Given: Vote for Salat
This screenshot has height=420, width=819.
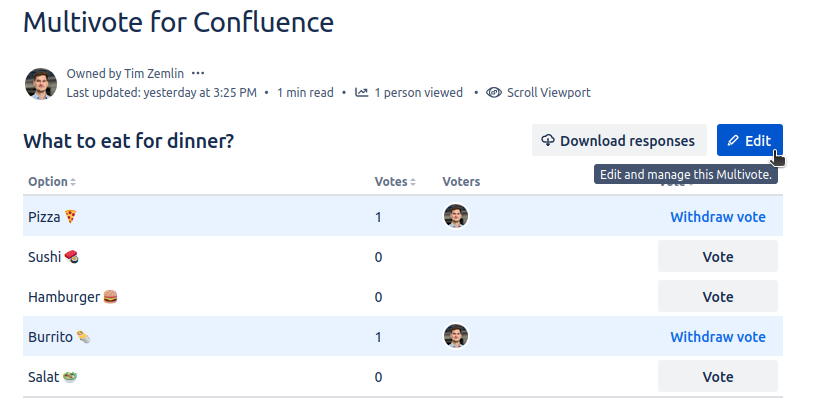Looking at the screenshot, I should coord(717,377).
